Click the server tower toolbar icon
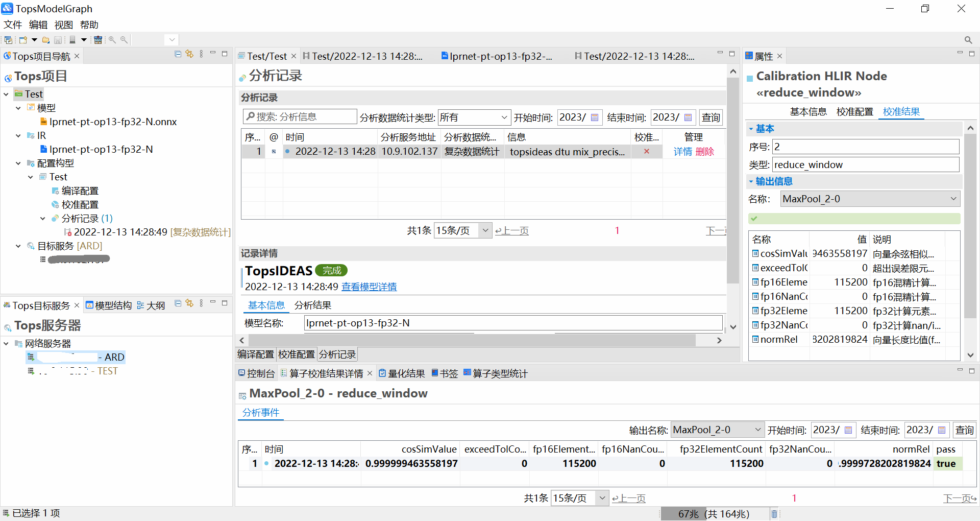The width and height of the screenshot is (980, 521). [x=72, y=40]
